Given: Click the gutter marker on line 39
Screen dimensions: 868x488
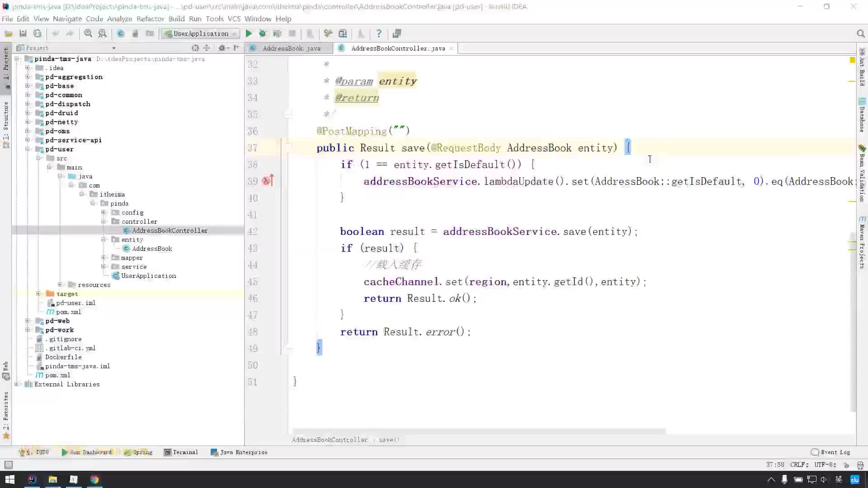Looking at the screenshot, I should (x=268, y=181).
